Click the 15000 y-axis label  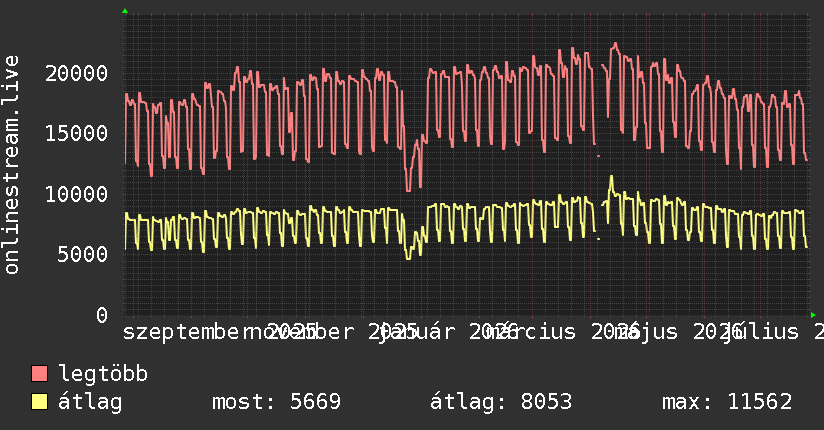point(77,133)
